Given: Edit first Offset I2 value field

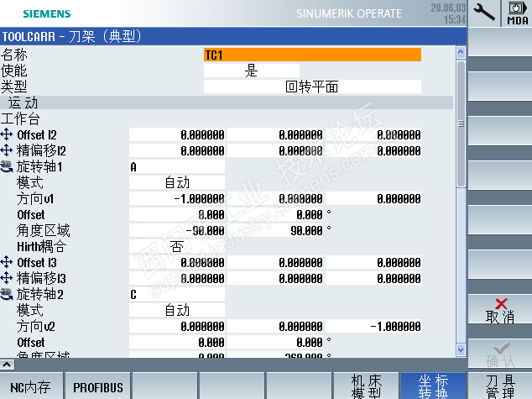Looking at the screenshot, I should 177,134.
